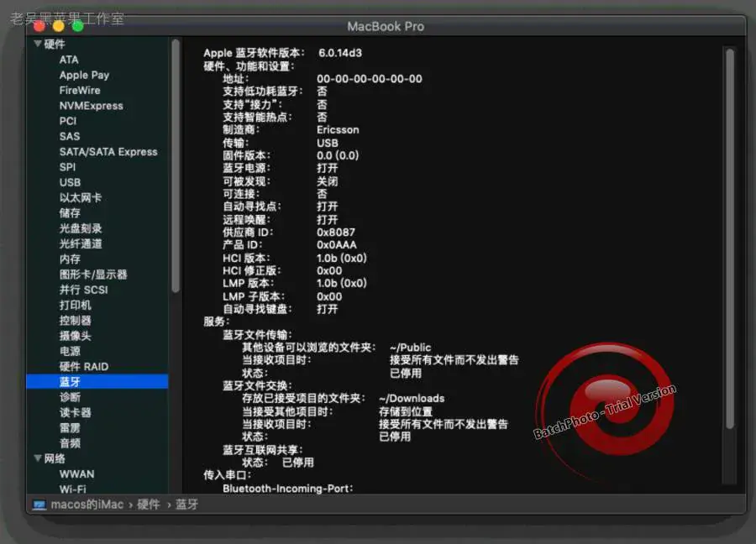
Task: Select USB in the hardware list
Action: [70, 183]
